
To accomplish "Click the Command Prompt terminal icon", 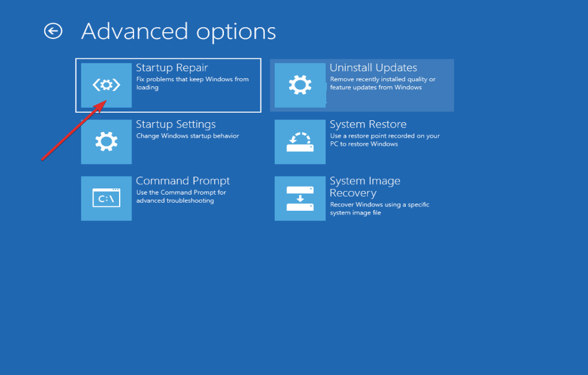I will pos(106,198).
